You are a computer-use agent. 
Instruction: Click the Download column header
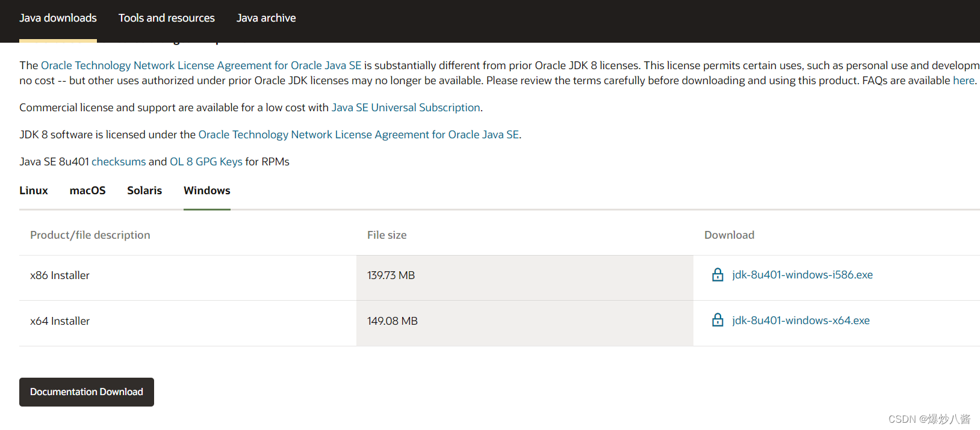click(x=729, y=235)
